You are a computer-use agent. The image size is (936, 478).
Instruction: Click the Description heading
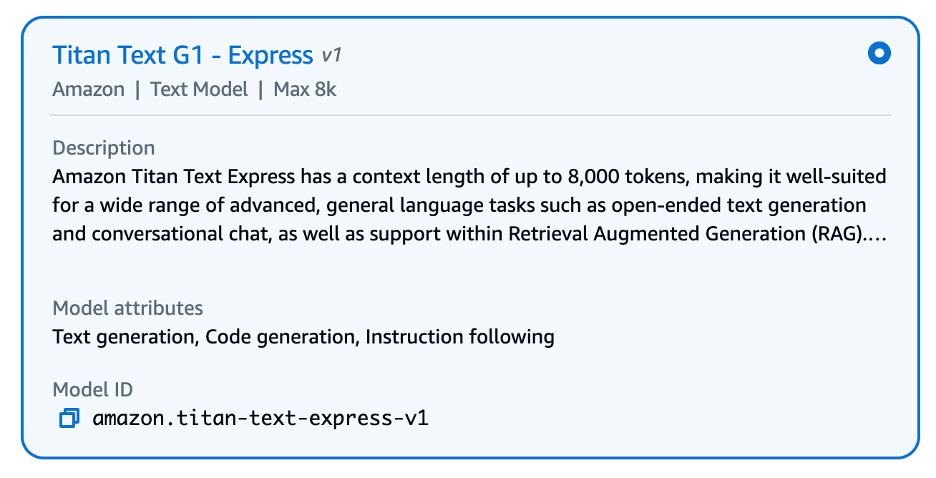tap(103, 148)
